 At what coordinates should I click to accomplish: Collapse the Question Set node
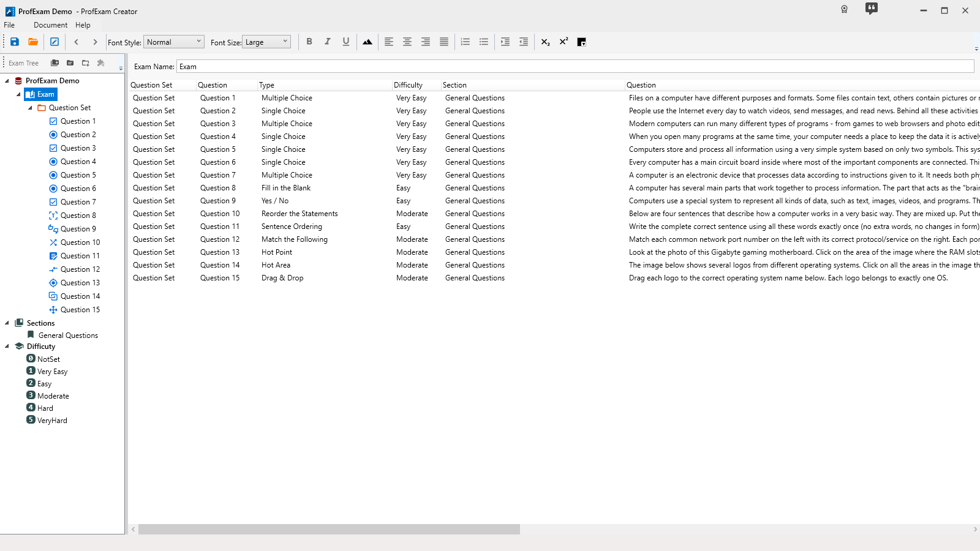(x=30, y=108)
